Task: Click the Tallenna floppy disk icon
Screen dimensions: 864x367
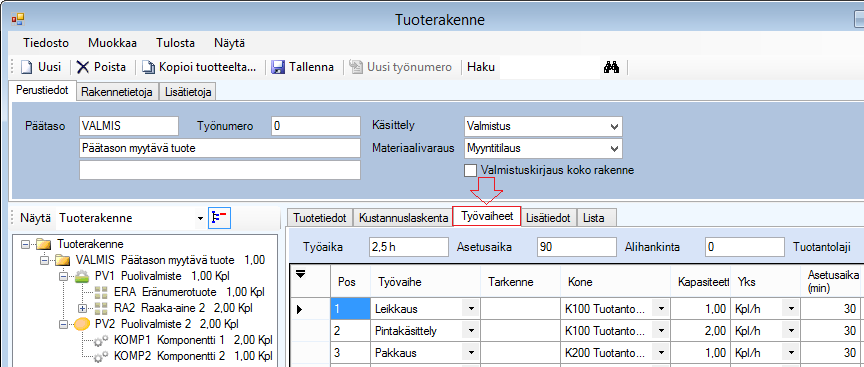Action: (x=279, y=67)
